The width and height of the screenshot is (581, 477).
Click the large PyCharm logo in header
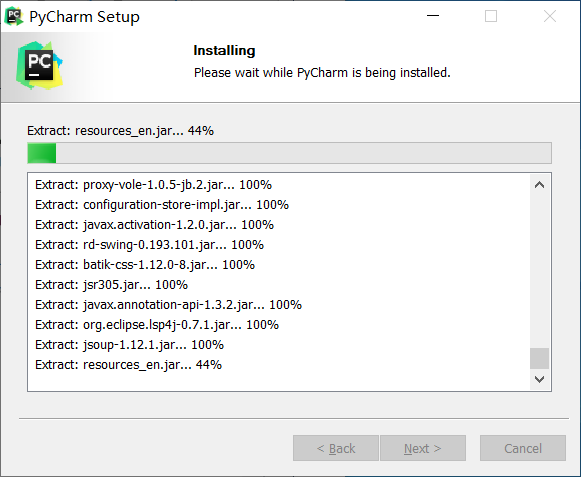39,66
